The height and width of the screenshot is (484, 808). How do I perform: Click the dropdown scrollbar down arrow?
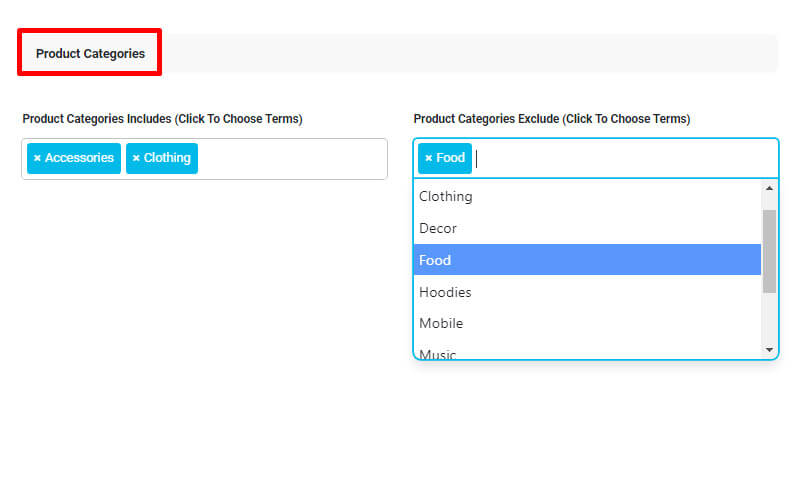(x=769, y=350)
